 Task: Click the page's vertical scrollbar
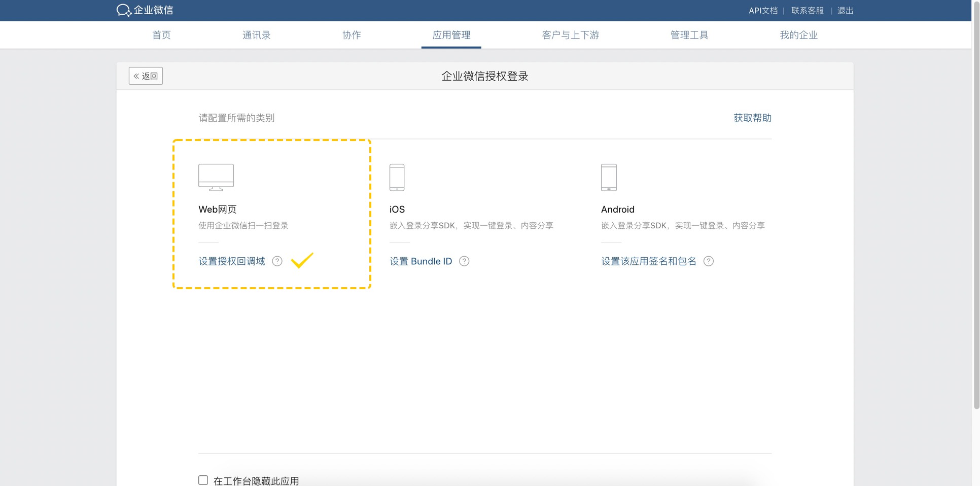click(x=976, y=203)
